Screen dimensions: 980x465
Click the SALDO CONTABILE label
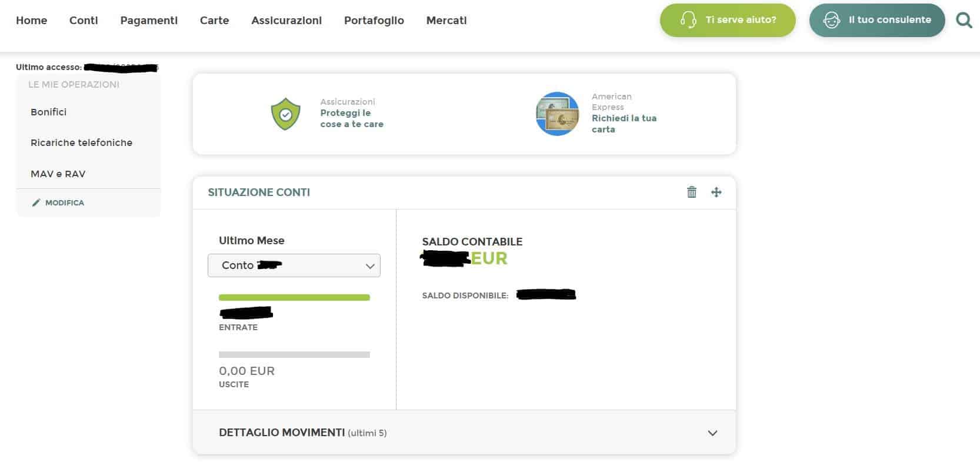pos(472,241)
